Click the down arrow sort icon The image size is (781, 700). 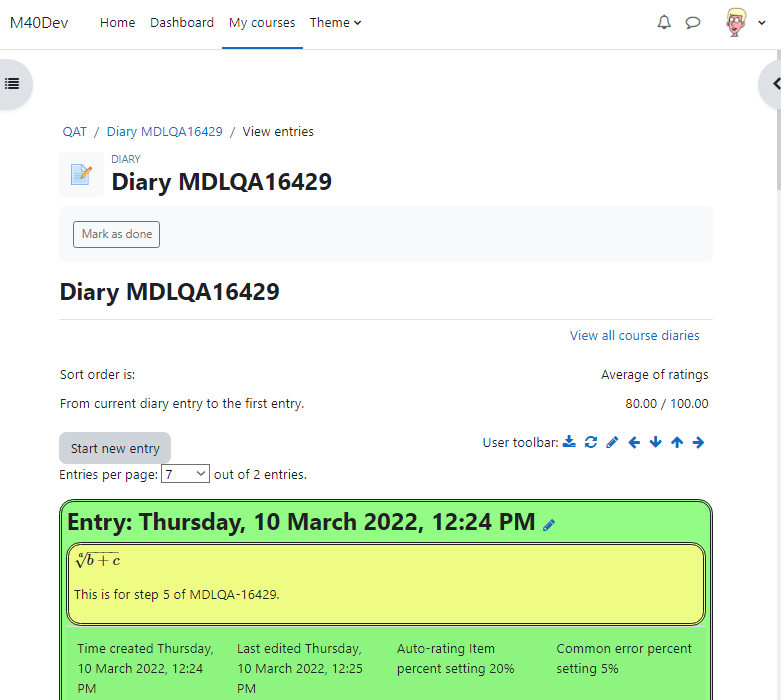pos(655,442)
